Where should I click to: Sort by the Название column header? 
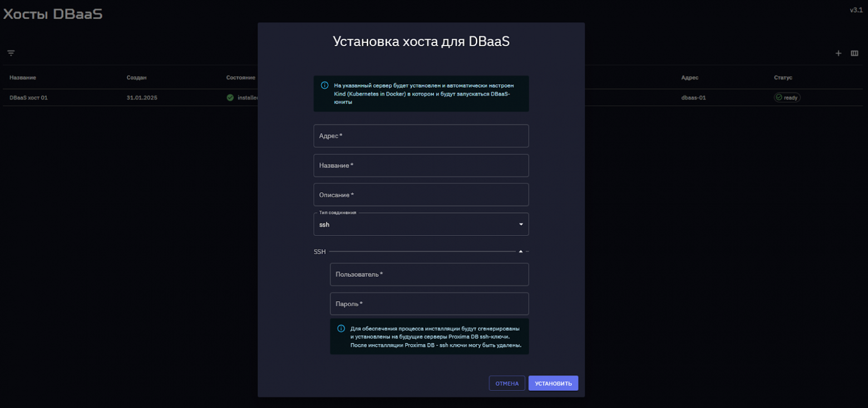pos(23,78)
